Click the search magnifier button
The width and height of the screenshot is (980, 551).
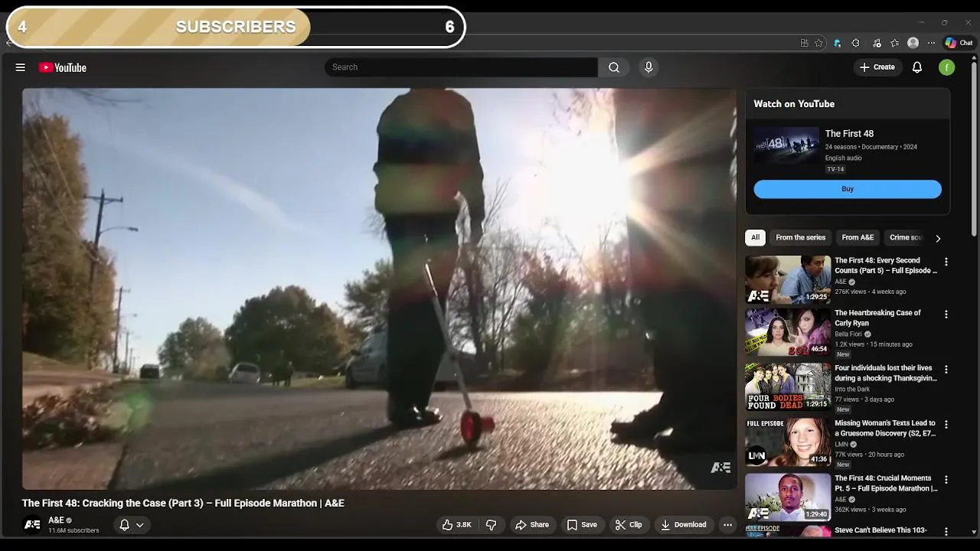pos(614,67)
